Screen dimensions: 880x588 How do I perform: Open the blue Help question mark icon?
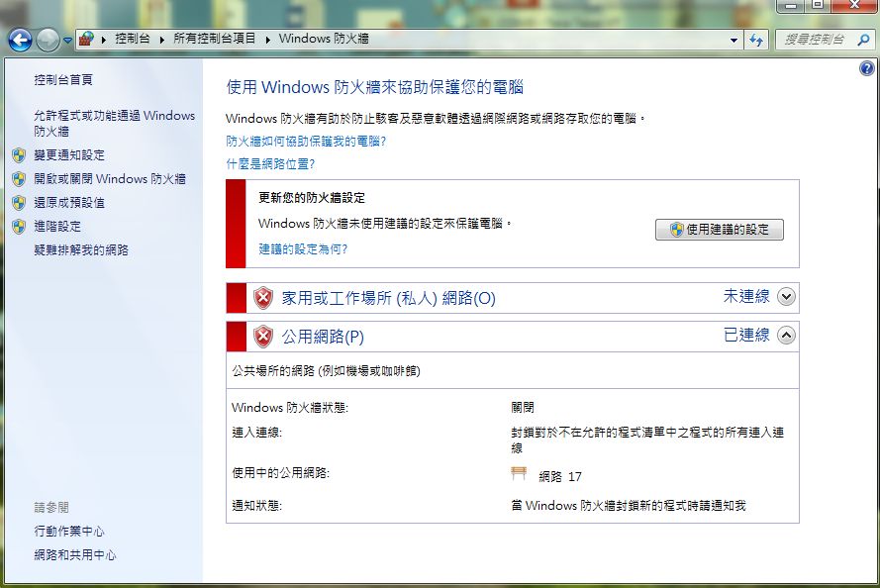[x=866, y=68]
